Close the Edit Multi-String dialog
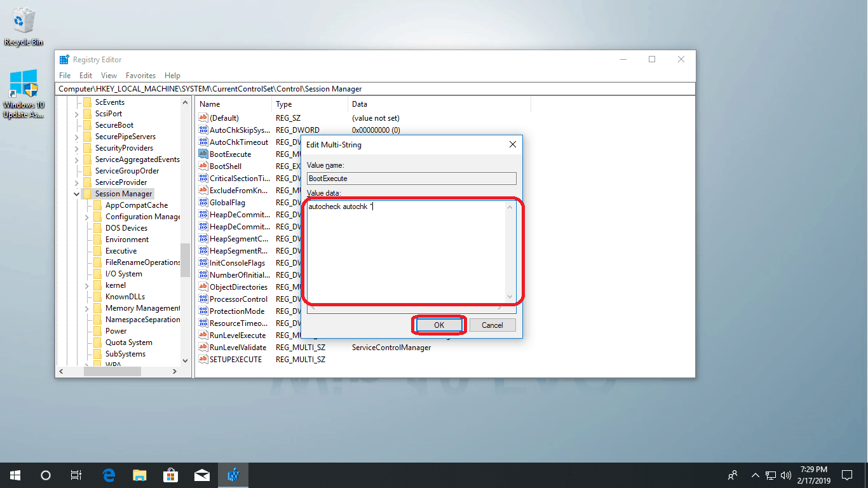 (x=513, y=144)
